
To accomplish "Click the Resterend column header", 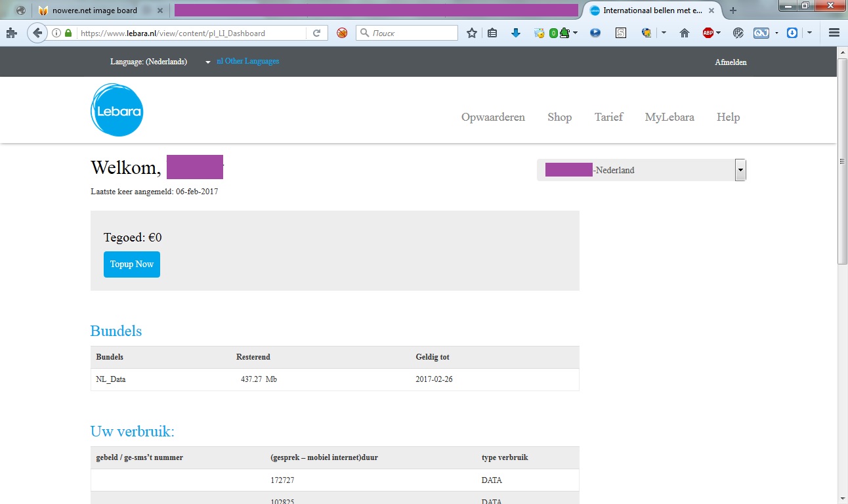I will 253,357.
